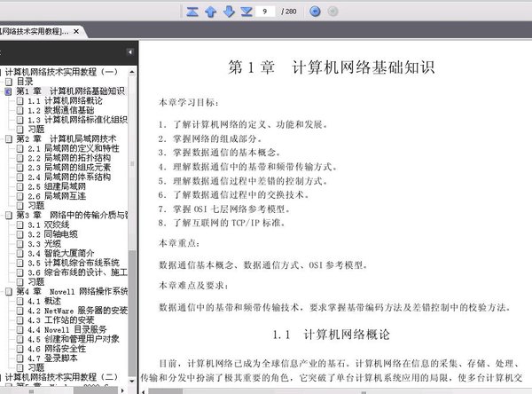This screenshot has height=394, width=532.
Task: Open bookmark 3.4 智能大厦简介
Action: coord(60,253)
